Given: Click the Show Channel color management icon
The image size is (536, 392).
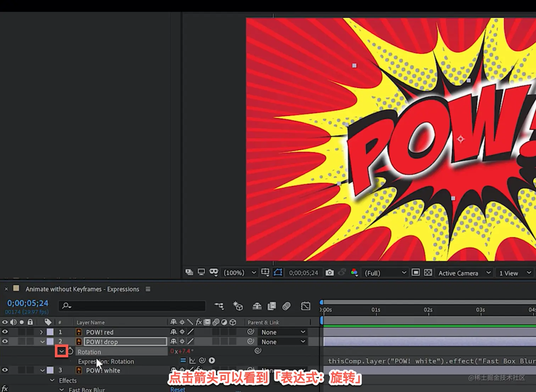Looking at the screenshot, I should (x=354, y=273).
